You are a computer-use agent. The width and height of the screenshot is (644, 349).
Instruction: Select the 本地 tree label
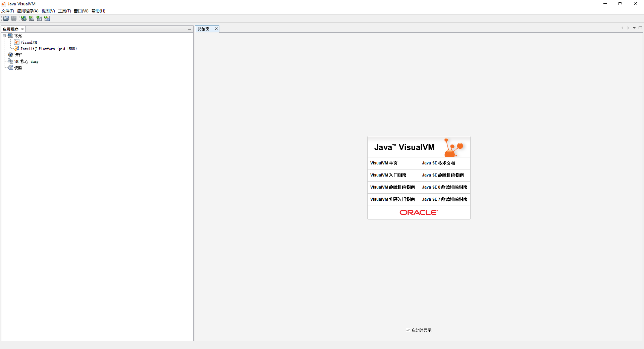pos(18,36)
